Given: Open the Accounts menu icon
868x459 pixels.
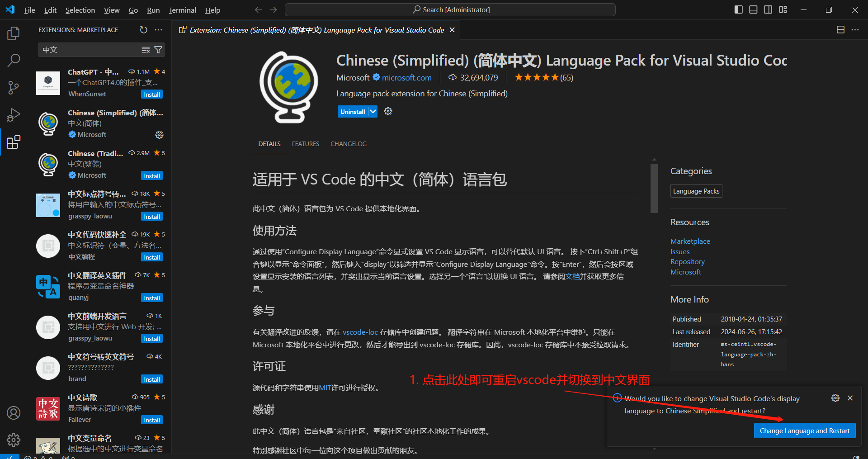Looking at the screenshot, I should coord(14,412).
